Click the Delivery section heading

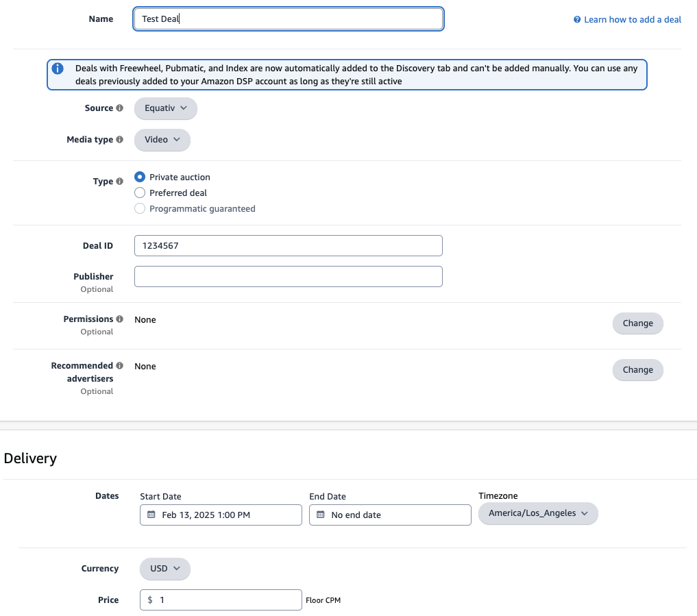tap(30, 458)
